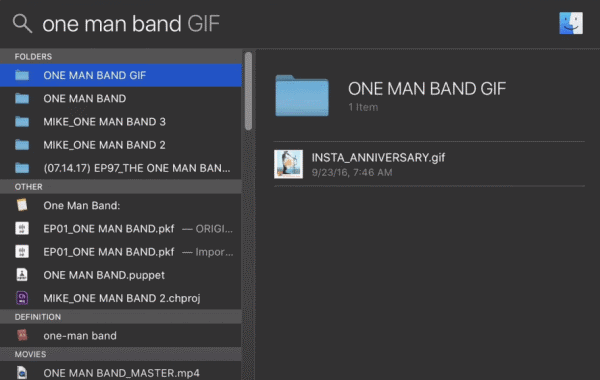600x380 pixels.
Task: Open the One Man Band: note result
Action: click(121, 205)
